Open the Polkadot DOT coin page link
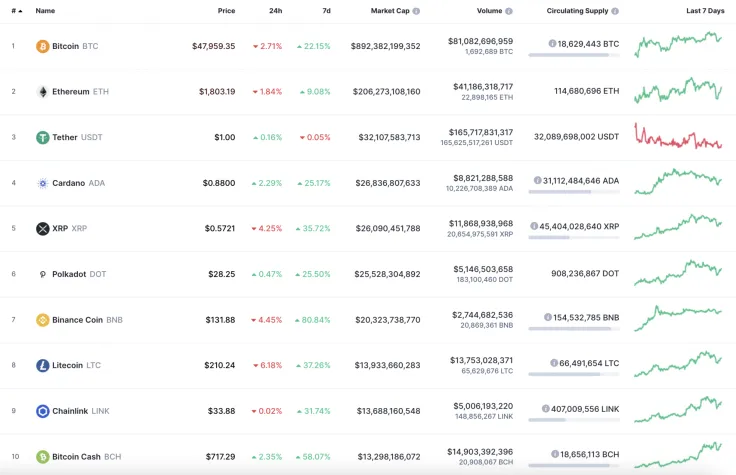 click(x=79, y=274)
